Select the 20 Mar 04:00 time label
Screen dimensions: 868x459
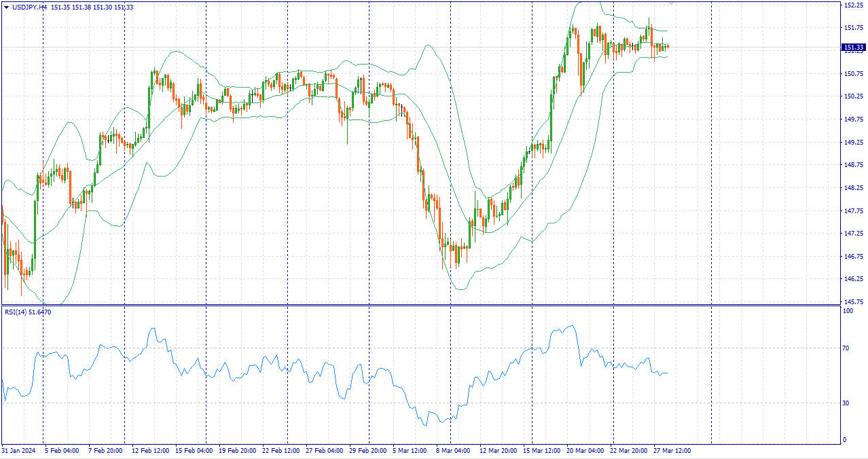pos(585,450)
